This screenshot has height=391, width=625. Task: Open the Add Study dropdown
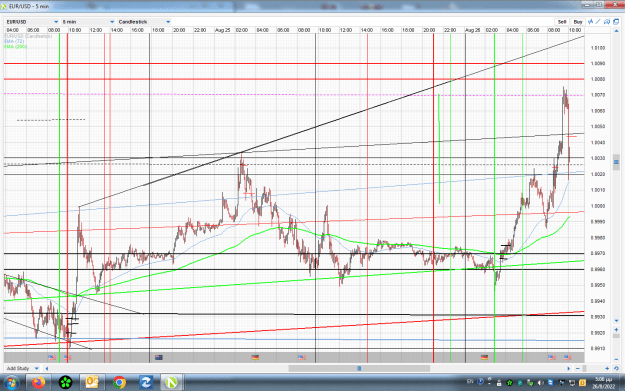click(x=22, y=368)
